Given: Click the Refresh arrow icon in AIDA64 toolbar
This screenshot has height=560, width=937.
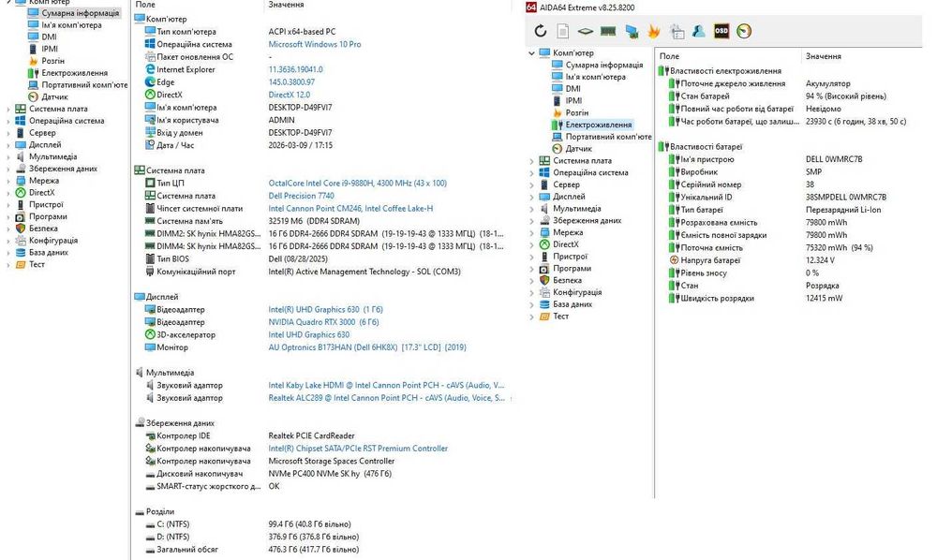Looking at the screenshot, I should [x=541, y=31].
